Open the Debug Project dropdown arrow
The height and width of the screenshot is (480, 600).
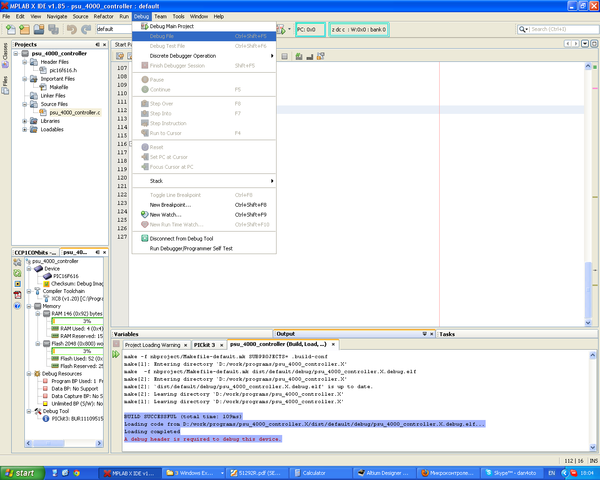pos(289,29)
